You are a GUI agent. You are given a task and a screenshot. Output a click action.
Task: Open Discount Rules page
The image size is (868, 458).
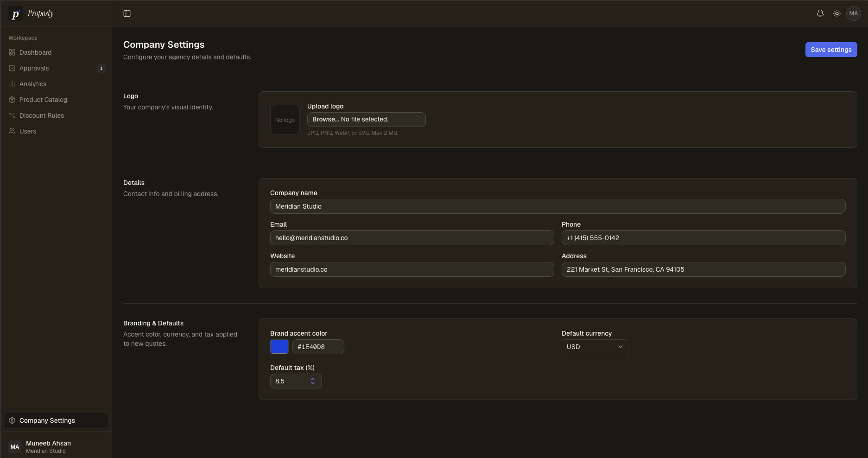(56, 115)
